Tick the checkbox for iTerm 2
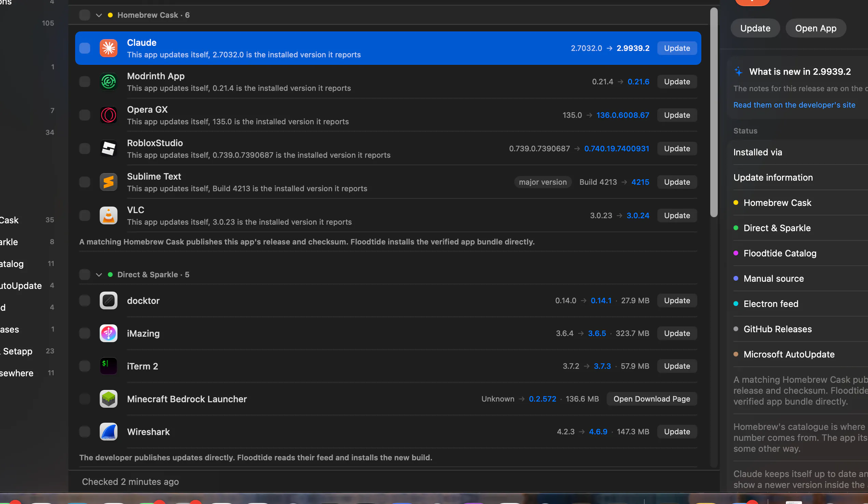This screenshot has width=868, height=504. pyautogui.click(x=84, y=365)
